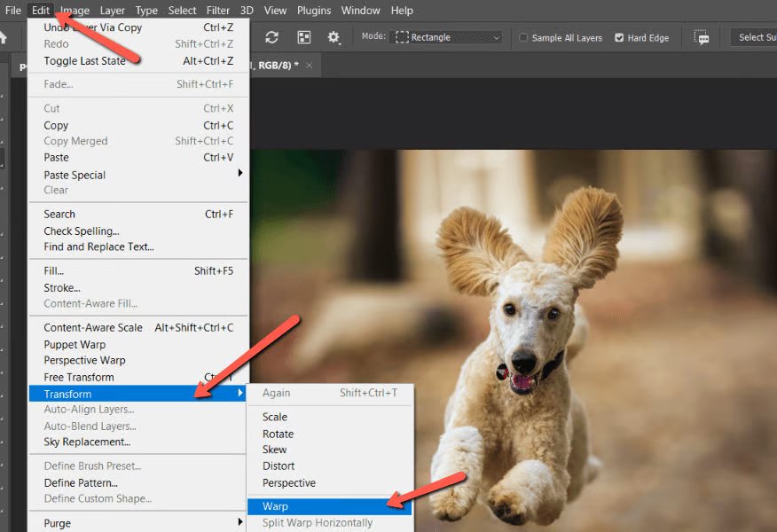This screenshot has width=777, height=532.
Task: Open the Filter menu
Action: coord(218,11)
